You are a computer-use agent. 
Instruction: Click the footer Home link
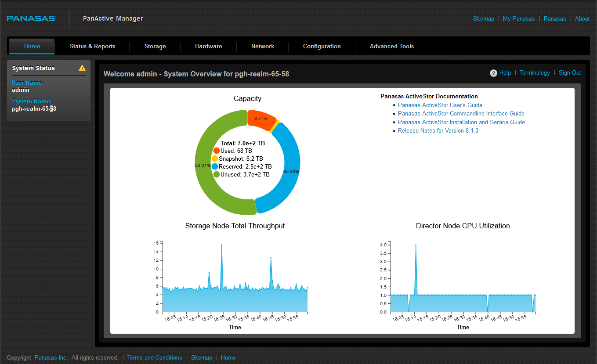point(228,357)
